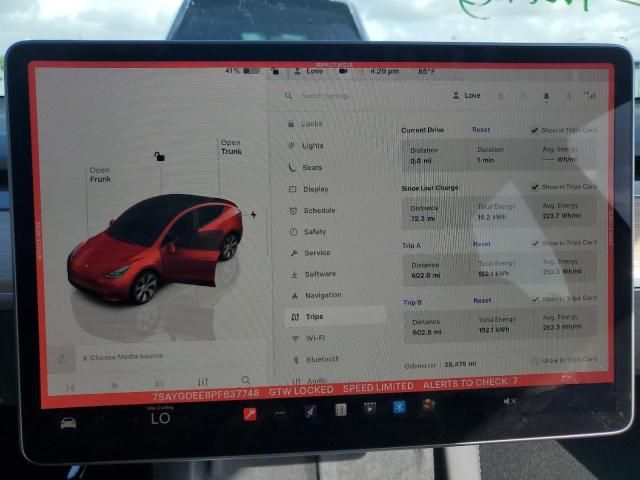Toggle Since Last Charge Show in Trips Card
Screen dimensions: 640x480
(x=535, y=187)
